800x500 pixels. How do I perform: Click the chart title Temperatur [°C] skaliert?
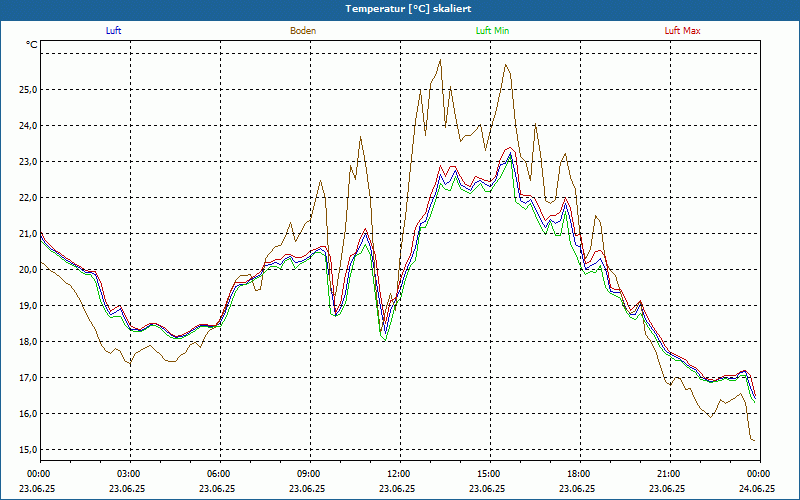[408, 9]
